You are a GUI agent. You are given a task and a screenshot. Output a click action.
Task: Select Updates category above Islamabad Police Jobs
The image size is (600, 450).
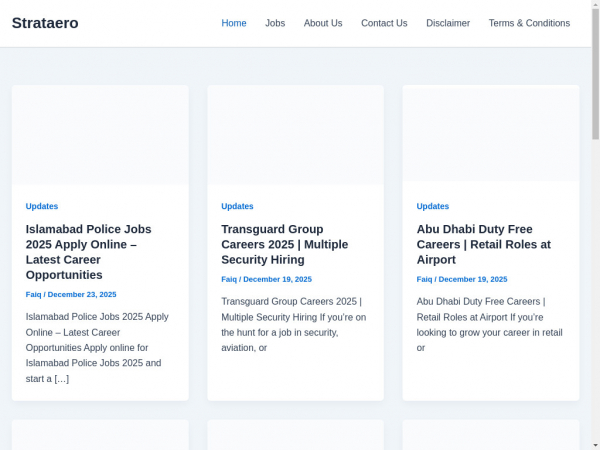(x=42, y=206)
